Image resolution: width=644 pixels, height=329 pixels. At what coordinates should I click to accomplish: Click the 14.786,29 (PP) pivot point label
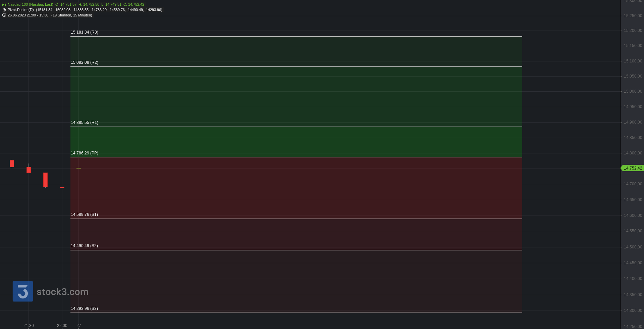click(85, 153)
